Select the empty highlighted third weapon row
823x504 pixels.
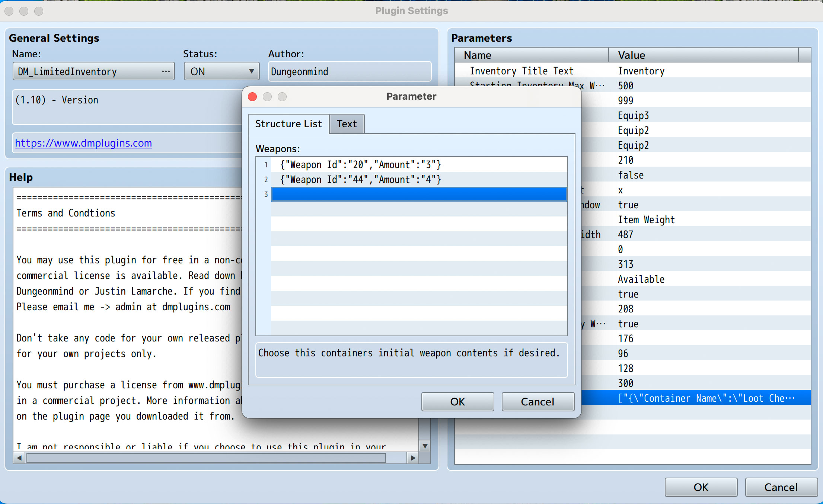(x=419, y=194)
